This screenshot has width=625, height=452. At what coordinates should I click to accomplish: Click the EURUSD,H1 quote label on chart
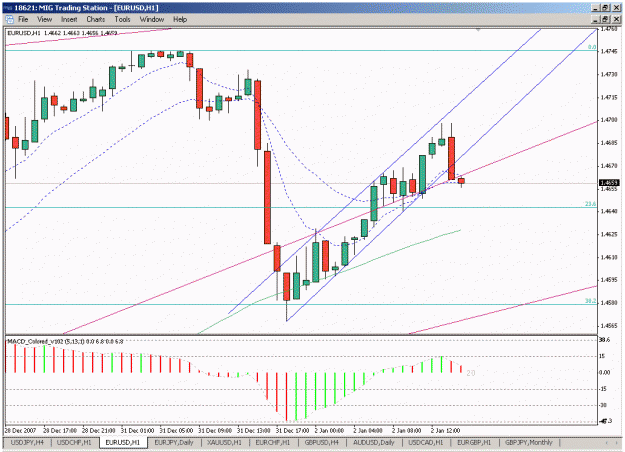click(62, 33)
